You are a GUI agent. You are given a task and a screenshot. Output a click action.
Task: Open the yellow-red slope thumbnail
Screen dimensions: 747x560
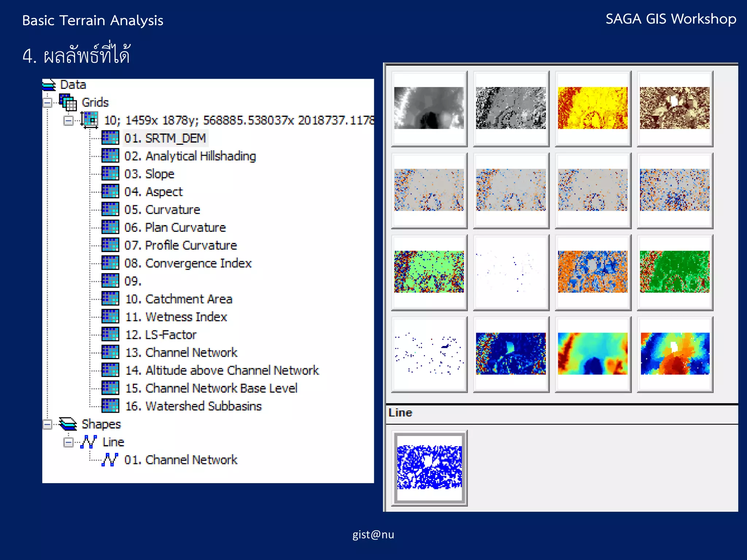pyautogui.click(x=593, y=109)
